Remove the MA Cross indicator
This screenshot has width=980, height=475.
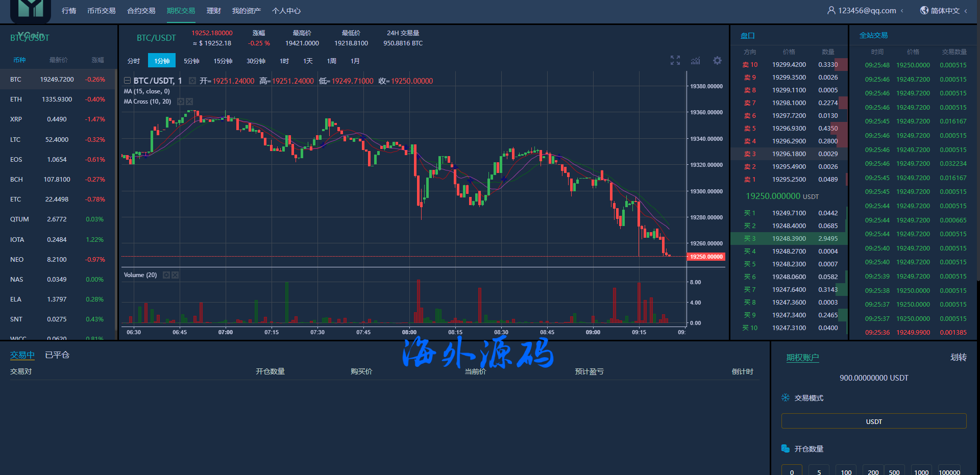click(189, 102)
